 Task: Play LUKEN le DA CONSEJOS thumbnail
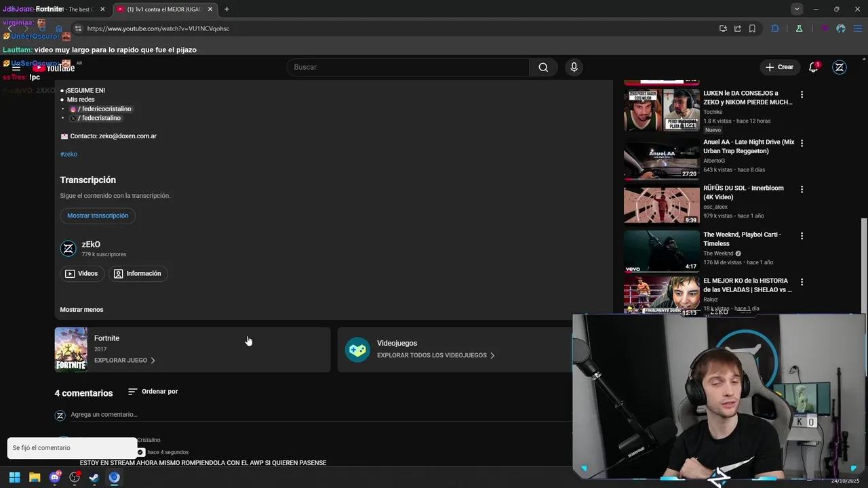coord(661,110)
